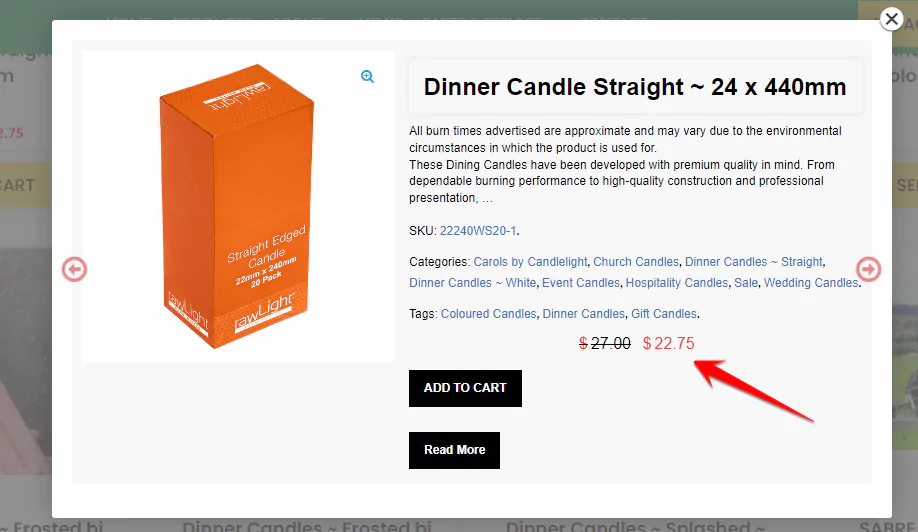Click the Read More button
918x532 pixels.
[454, 450]
